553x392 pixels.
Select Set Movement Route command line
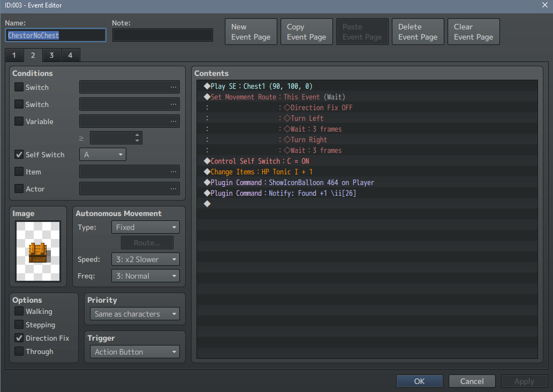click(x=367, y=97)
